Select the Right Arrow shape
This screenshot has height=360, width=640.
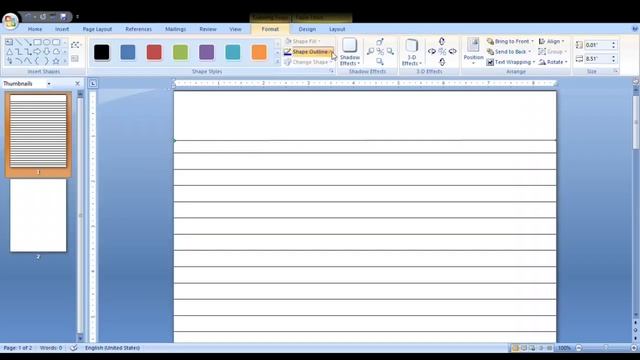pyautogui.click(x=37, y=51)
